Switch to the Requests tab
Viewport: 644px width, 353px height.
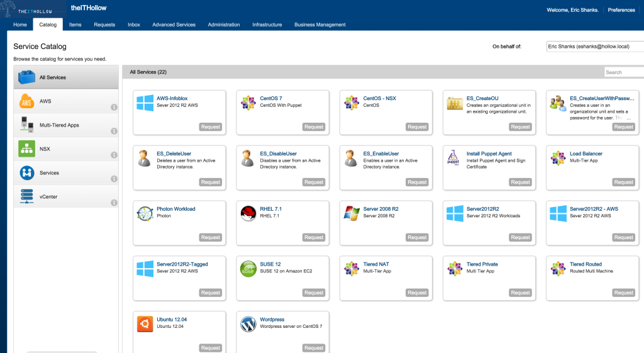click(x=104, y=25)
